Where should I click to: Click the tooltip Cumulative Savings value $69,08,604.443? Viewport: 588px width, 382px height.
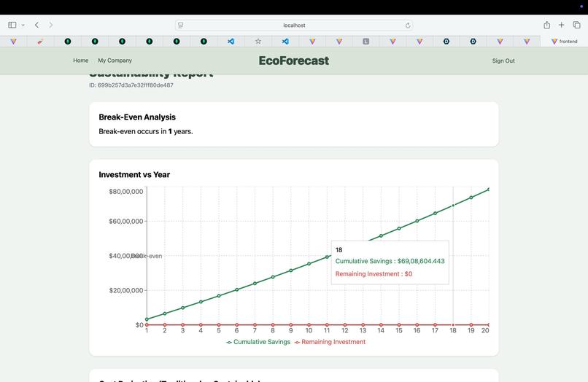[x=421, y=261]
